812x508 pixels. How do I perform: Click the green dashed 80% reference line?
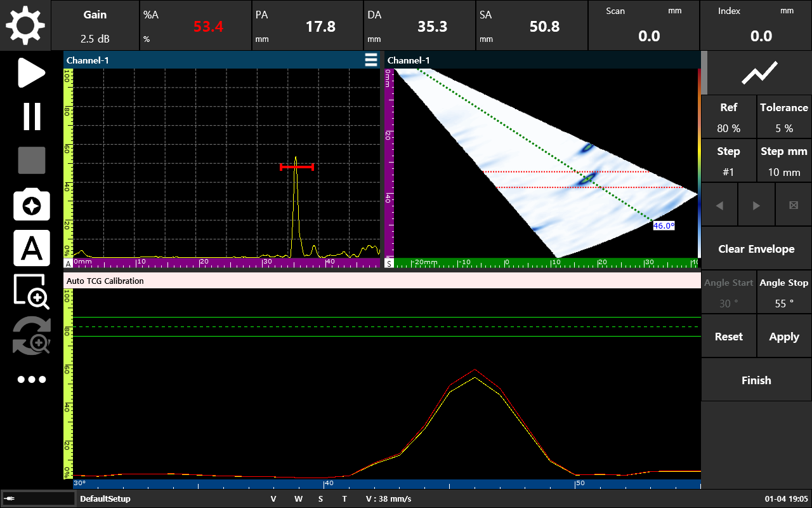[387, 327]
